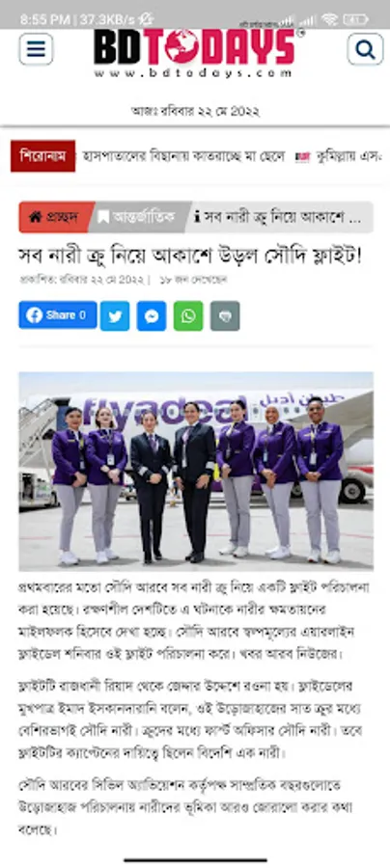Share via Messenger icon
The width and height of the screenshot is (390, 868).
152,316
